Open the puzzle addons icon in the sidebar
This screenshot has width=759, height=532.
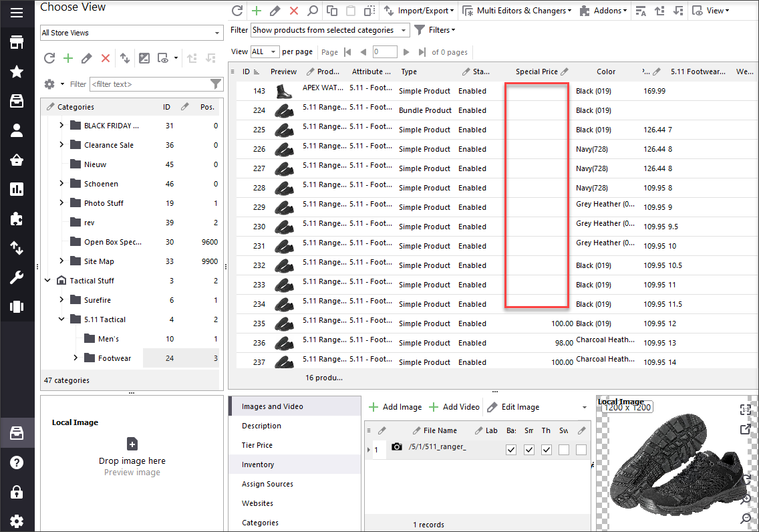click(x=17, y=219)
